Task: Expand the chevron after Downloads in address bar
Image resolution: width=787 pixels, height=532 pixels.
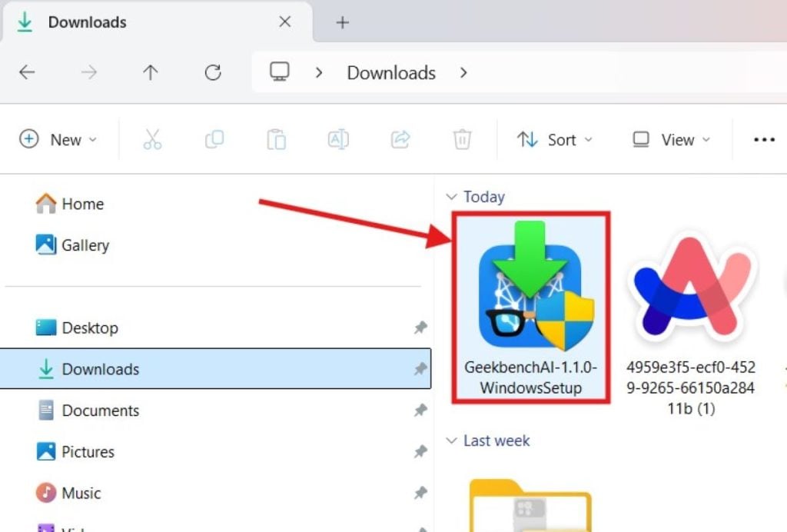Action: coord(463,73)
